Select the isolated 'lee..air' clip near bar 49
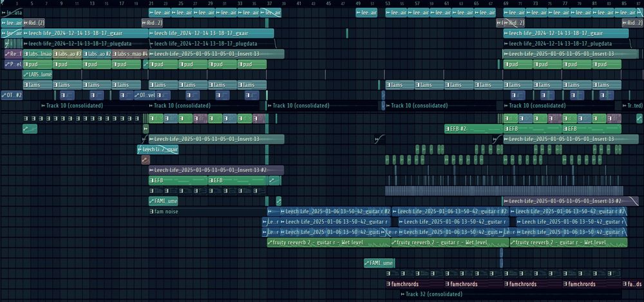The image size is (644, 302). tap(366, 13)
